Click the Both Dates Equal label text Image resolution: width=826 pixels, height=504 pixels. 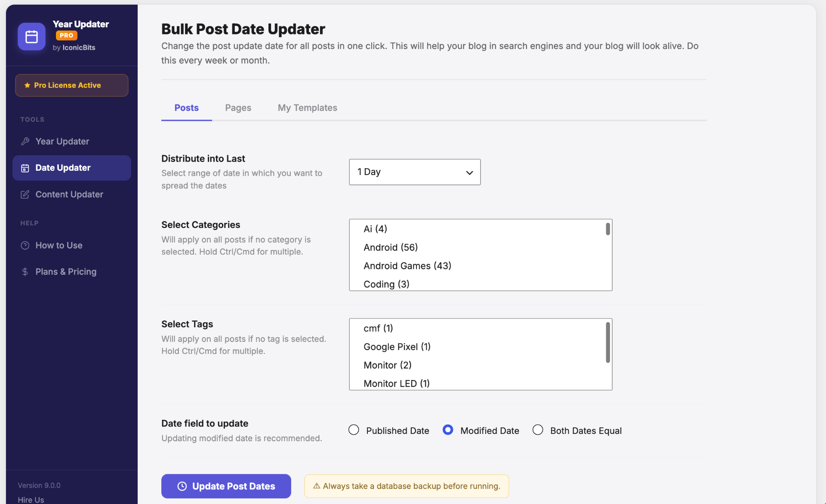(586, 431)
